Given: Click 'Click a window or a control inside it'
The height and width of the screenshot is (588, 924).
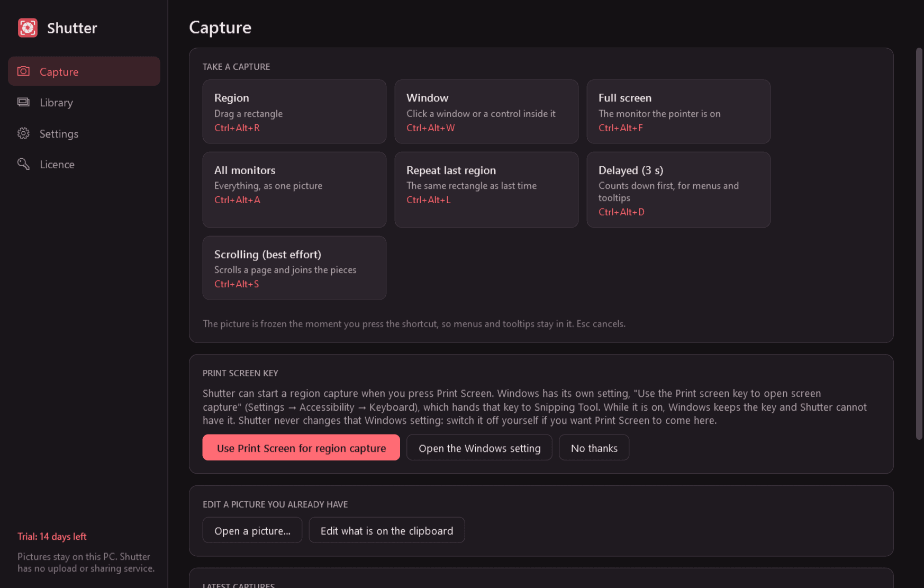Looking at the screenshot, I should pyautogui.click(x=481, y=114).
